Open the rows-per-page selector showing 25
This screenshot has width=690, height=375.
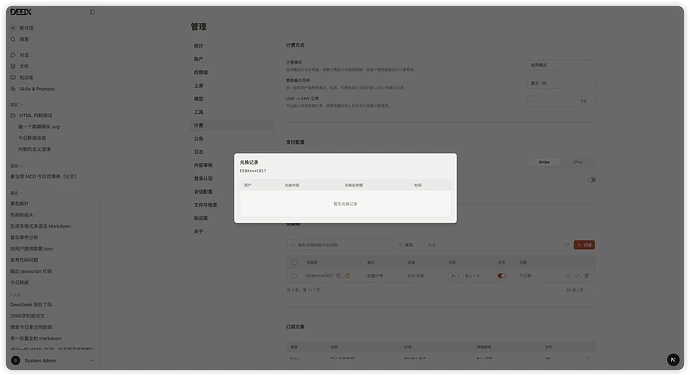point(575,290)
